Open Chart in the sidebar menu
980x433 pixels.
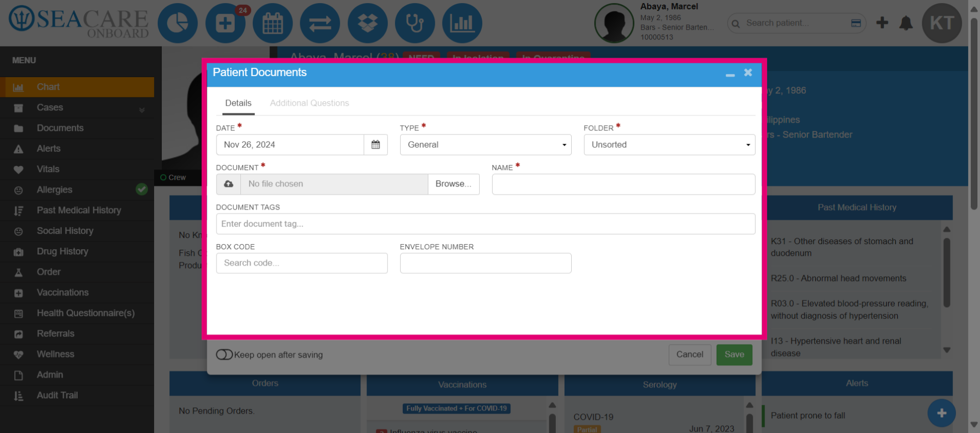tap(77, 87)
